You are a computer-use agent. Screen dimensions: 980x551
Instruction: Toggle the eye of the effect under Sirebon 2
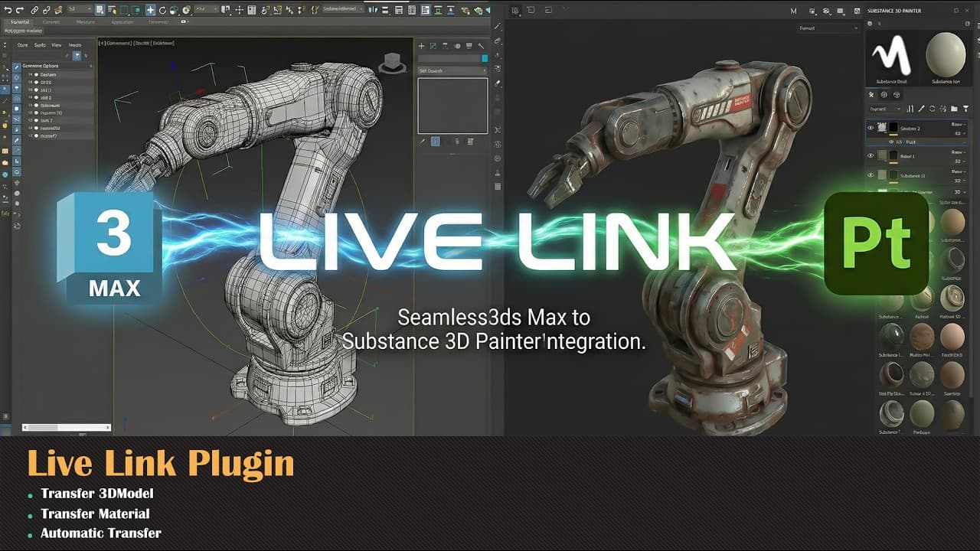(890, 142)
